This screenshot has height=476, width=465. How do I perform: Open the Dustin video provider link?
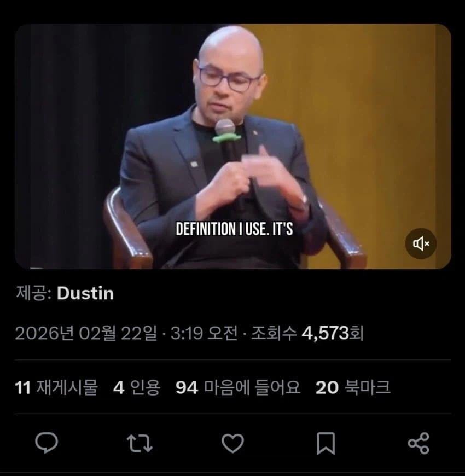(85, 293)
